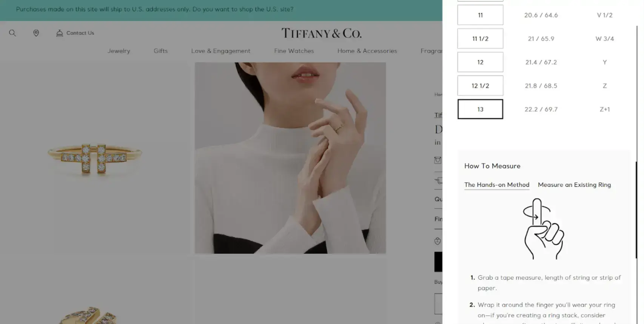Viewport: 644px width, 324px height.
Task: Click the 21.4 / 67.2 measurement value
Action: (541, 62)
